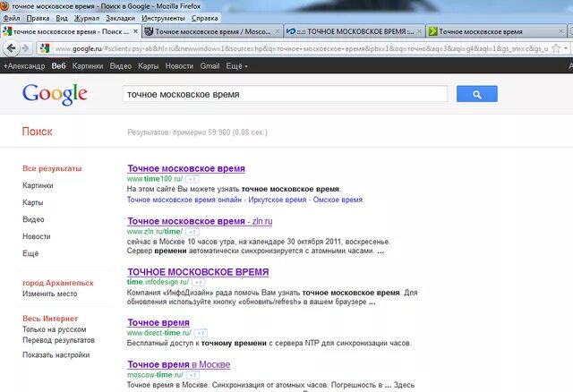Screen dimensions: 573x392
Task: Click +1 button next to time.infodesign.ru
Action: pos(199,282)
